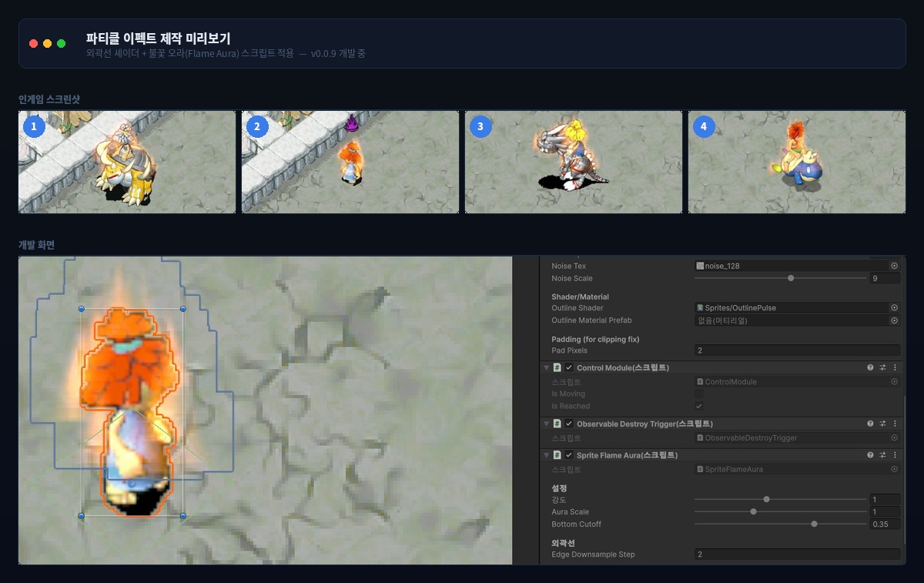Click the Control Module script icon
The width and height of the screenshot is (924, 583).
tap(557, 368)
